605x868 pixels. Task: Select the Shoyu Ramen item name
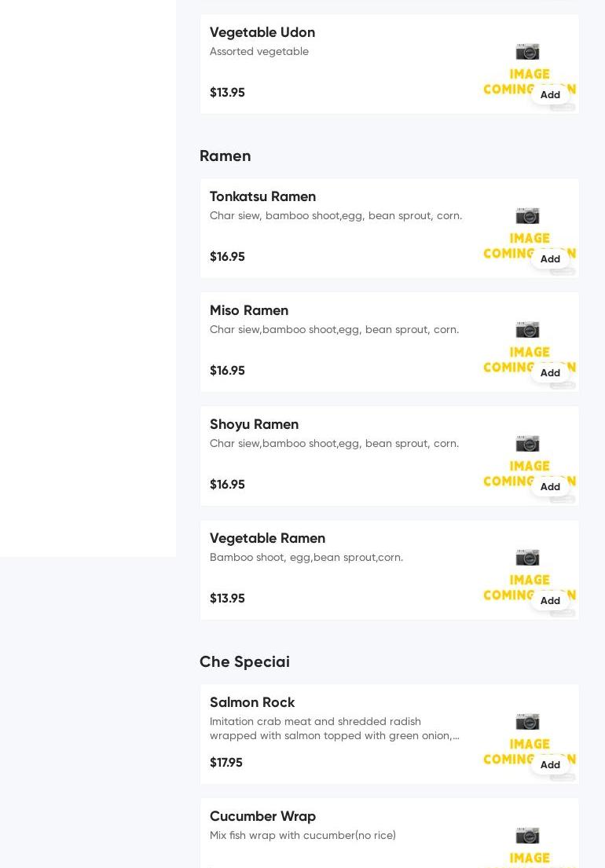click(254, 424)
